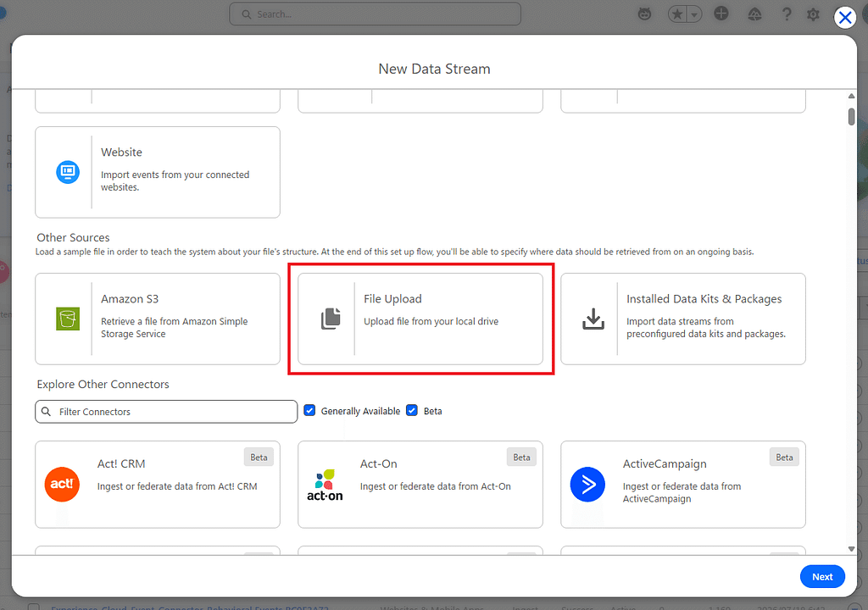Click the search magnifier icon in header
The width and height of the screenshot is (868, 610).
[247, 14]
